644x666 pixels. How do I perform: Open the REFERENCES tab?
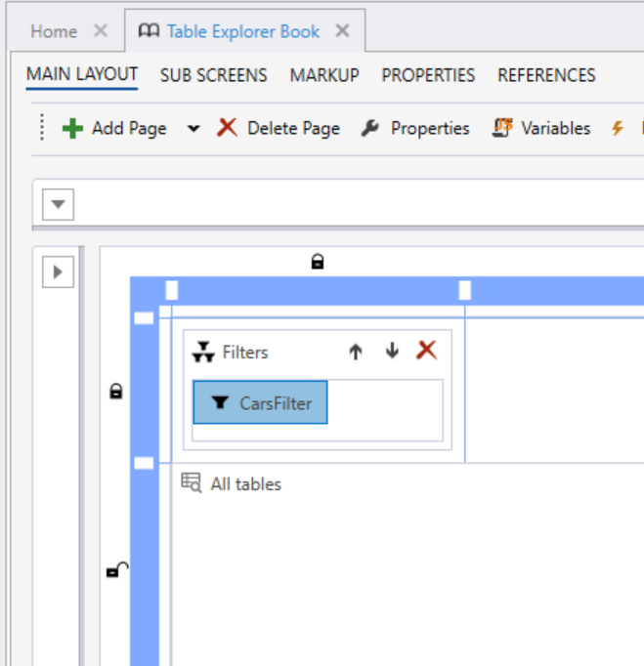(x=546, y=75)
